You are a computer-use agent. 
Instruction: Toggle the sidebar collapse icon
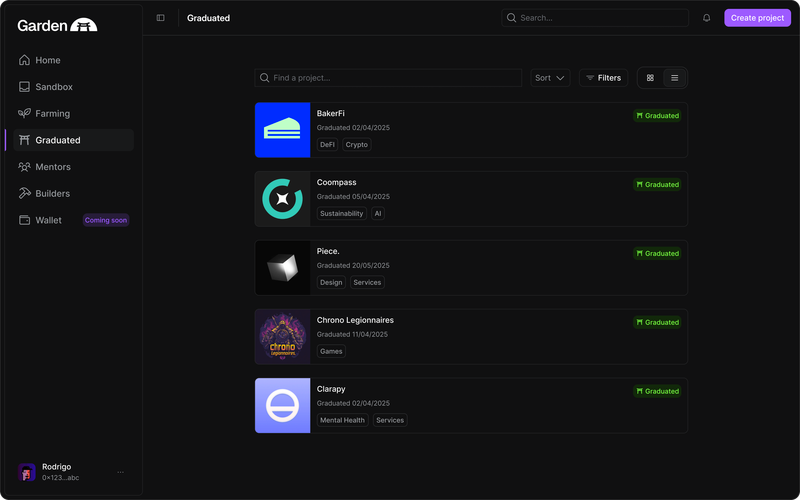(x=161, y=18)
